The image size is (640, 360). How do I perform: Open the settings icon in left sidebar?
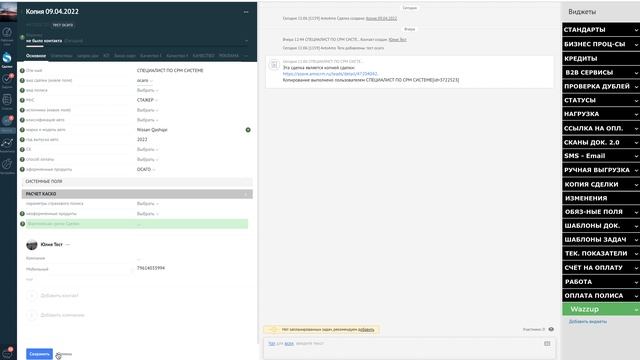[7, 165]
